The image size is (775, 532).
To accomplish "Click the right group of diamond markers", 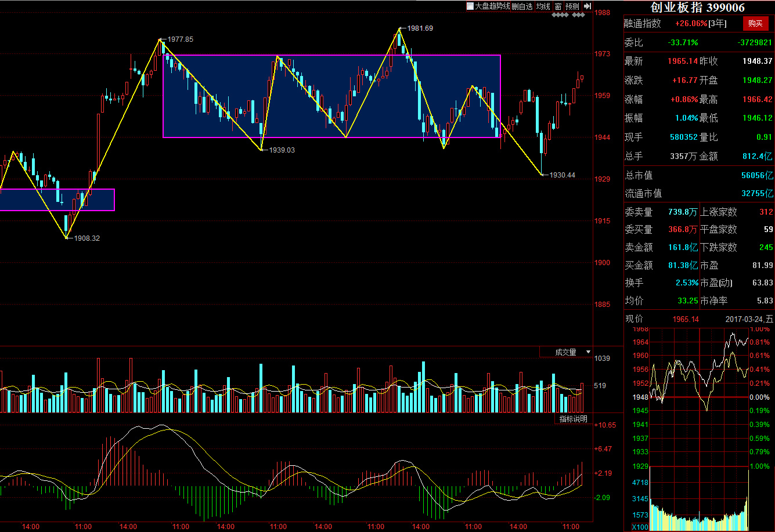I will tap(578, 15).
